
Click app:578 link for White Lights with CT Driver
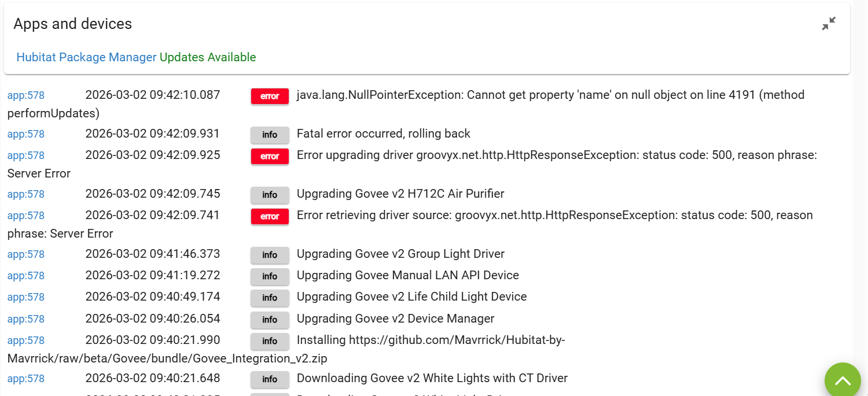point(26,379)
